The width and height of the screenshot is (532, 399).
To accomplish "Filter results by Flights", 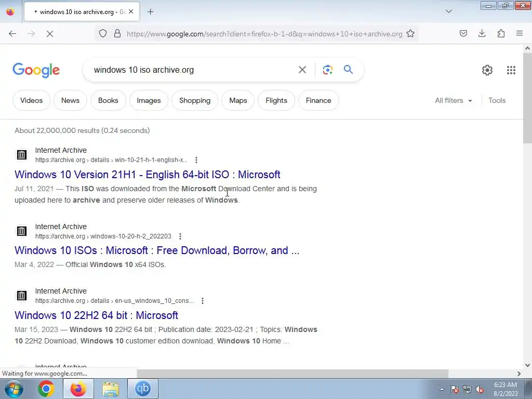I will pyautogui.click(x=276, y=100).
